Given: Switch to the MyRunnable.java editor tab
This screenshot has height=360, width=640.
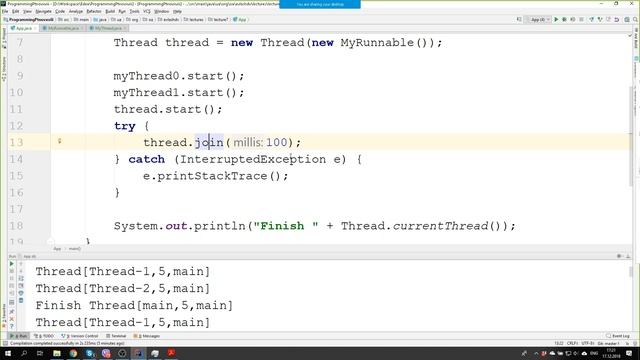Looking at the screenshot, I should point(63,28).
